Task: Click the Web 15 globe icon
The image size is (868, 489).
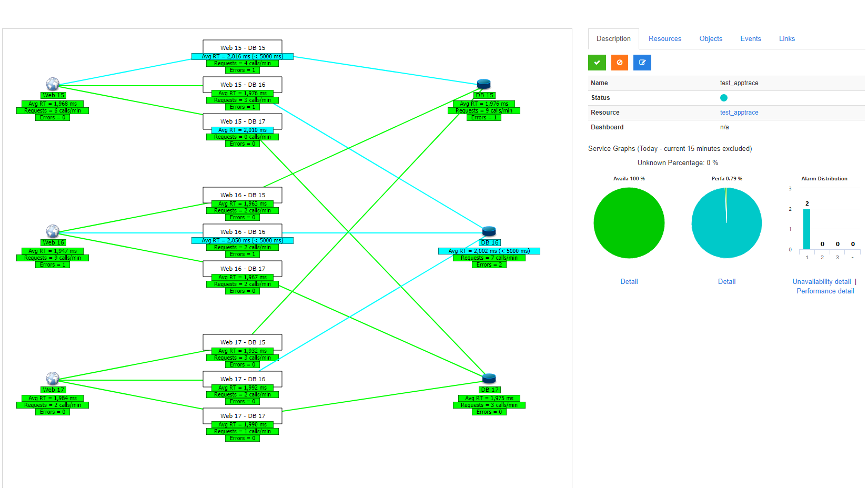Action: pyautogui.click(x=53, y=84)
